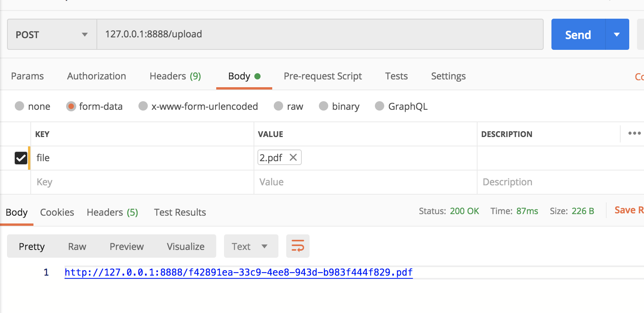Uncheck the file key row checkbox
The image size is (644, 313).
(21, 158)
